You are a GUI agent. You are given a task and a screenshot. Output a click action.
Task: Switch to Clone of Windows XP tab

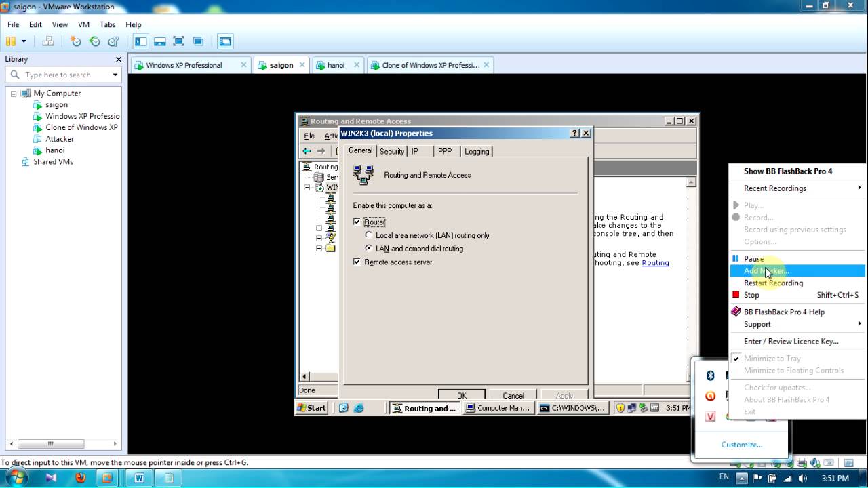click(x=430, y=65)
